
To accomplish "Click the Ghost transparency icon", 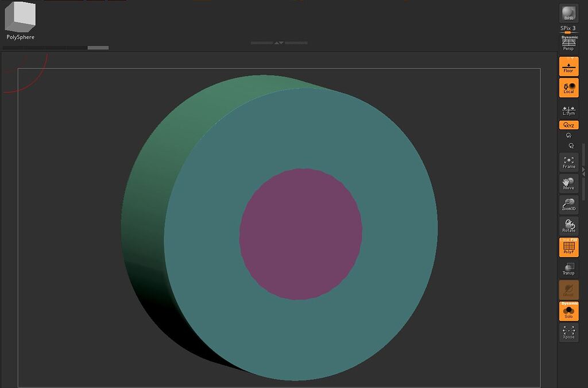I will pos(568,290).
